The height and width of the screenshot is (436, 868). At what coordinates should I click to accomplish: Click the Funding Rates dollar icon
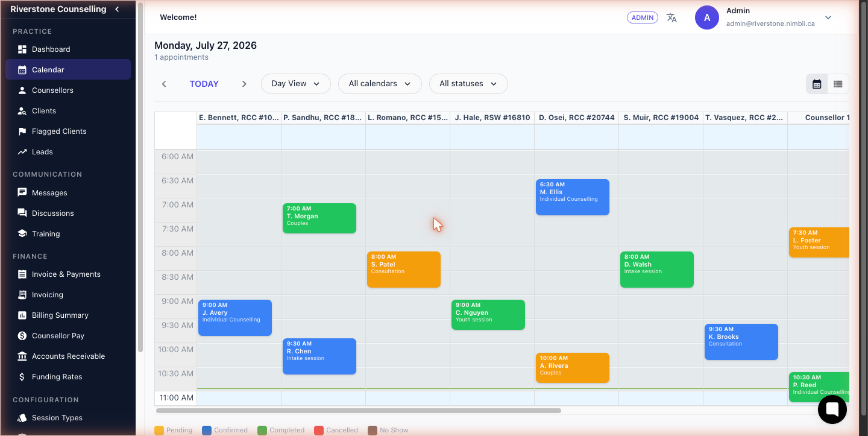pos(22,377)
